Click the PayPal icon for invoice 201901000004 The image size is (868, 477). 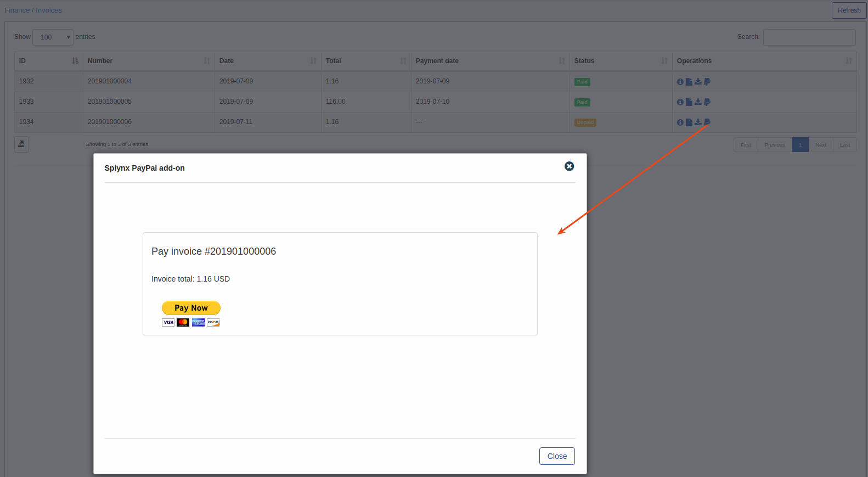(x=707, y=82)
